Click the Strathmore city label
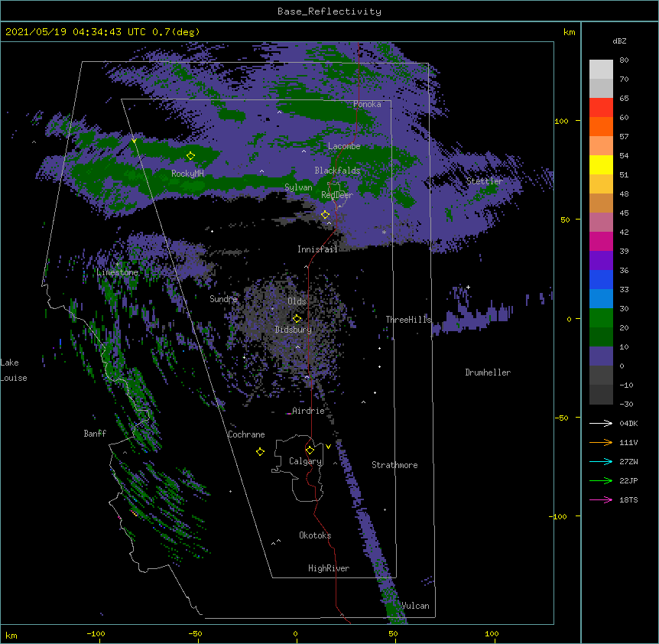This screenshot has height=644, width=659. pos(394,465)
